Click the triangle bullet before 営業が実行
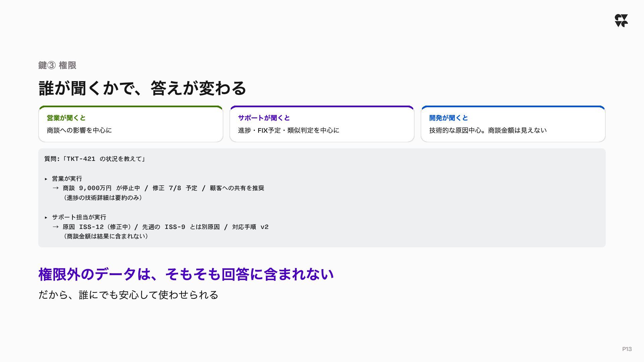The height and width of the screenshot is (362, 644). pyautogui.click(x=46, y=179)
